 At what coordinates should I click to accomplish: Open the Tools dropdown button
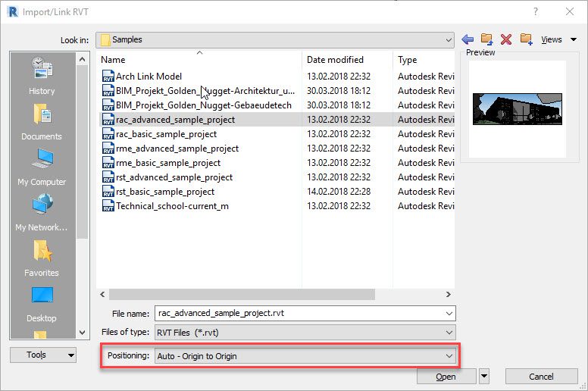[x=43, y=355]
